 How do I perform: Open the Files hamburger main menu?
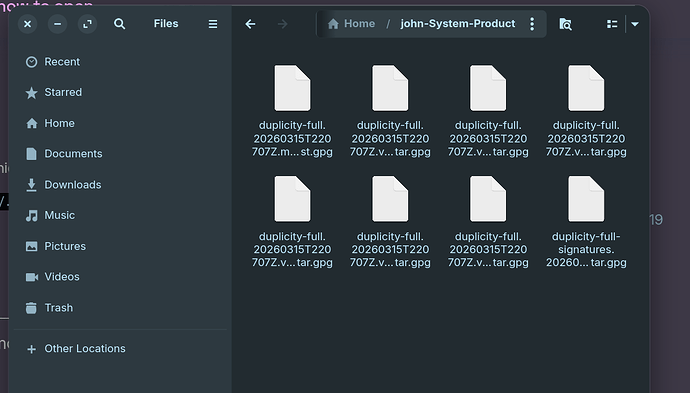click(x=213, y=24)
